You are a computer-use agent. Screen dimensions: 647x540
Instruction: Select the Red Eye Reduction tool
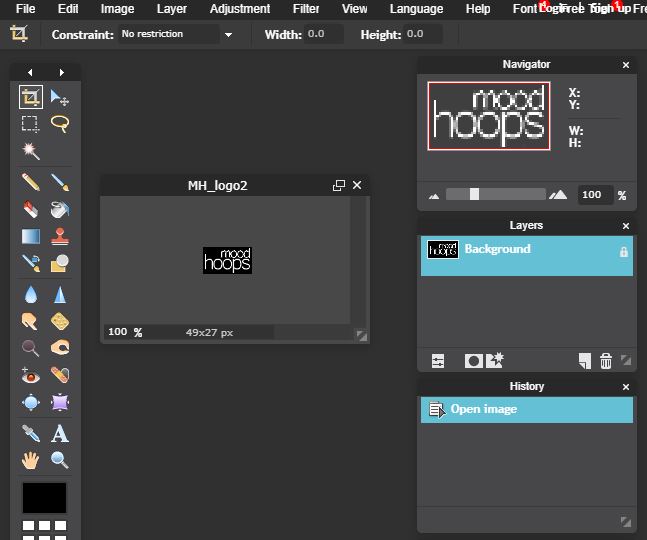[31, 375]
